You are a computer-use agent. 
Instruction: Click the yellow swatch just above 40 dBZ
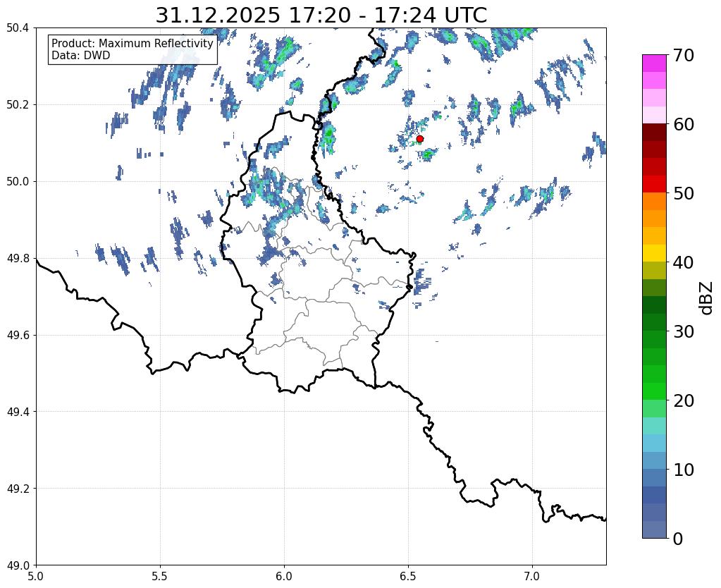tap(654, 254)
